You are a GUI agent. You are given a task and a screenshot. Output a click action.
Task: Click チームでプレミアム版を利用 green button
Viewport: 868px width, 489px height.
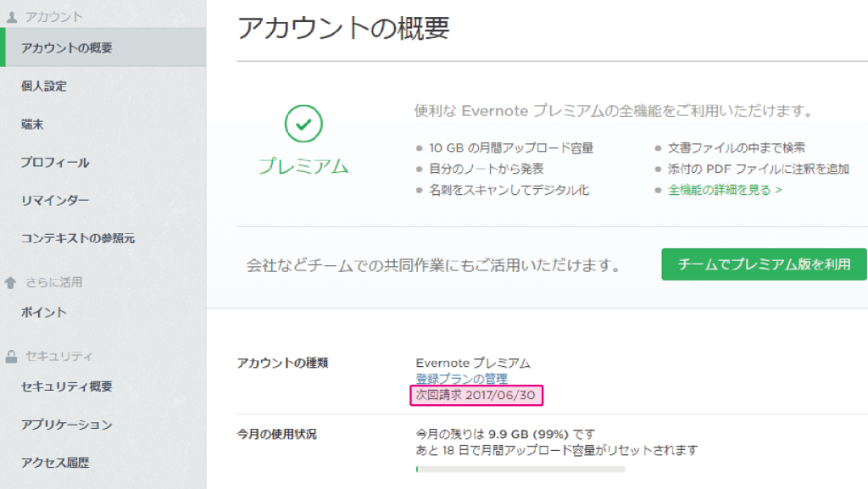tap(764, 264)
